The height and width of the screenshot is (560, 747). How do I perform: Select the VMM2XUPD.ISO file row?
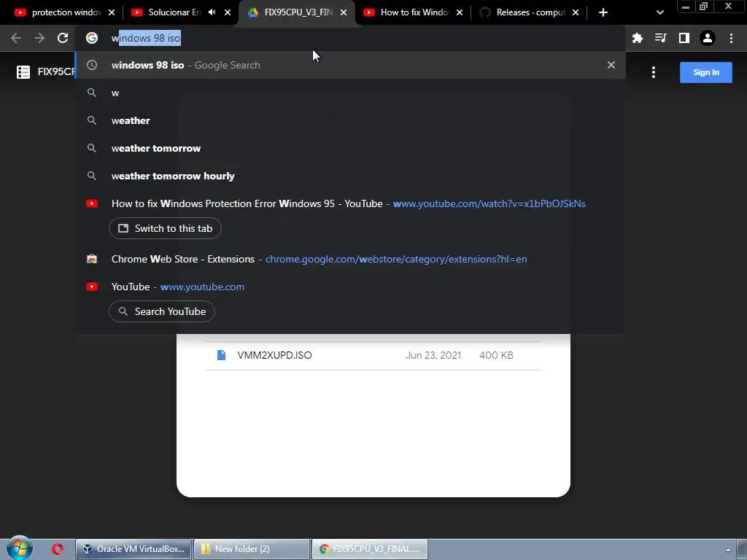[x=373, y=355]
